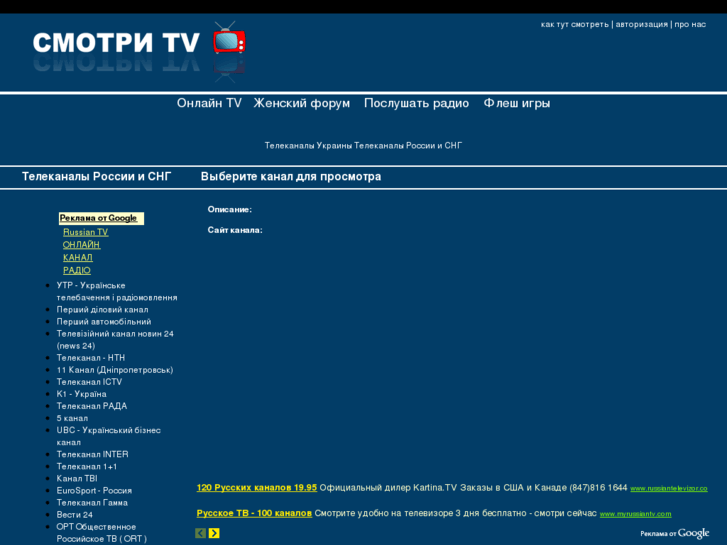The width and height of the screenshot is (727, 545).
Task: Select Телеканал ICTV
Action: click(89, 382)
